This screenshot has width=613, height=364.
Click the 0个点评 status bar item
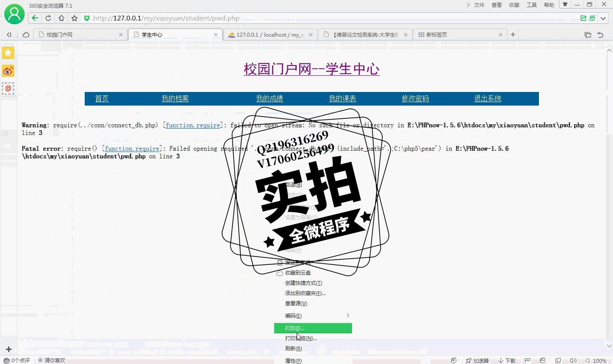click(17, 361)
